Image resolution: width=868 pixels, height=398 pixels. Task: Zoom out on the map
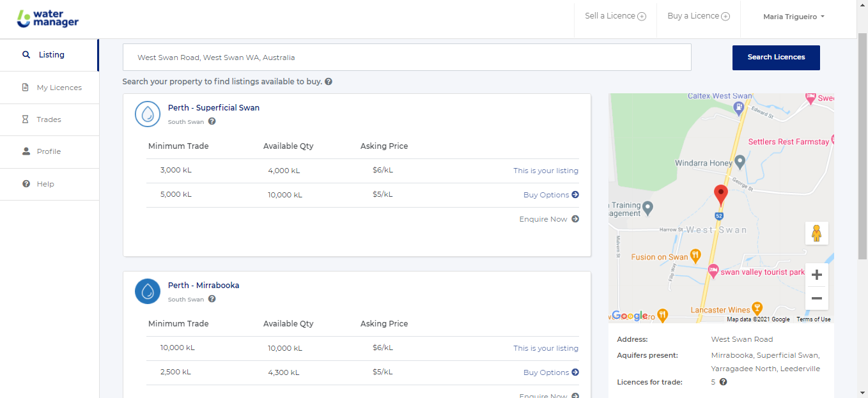pos(816,298)
